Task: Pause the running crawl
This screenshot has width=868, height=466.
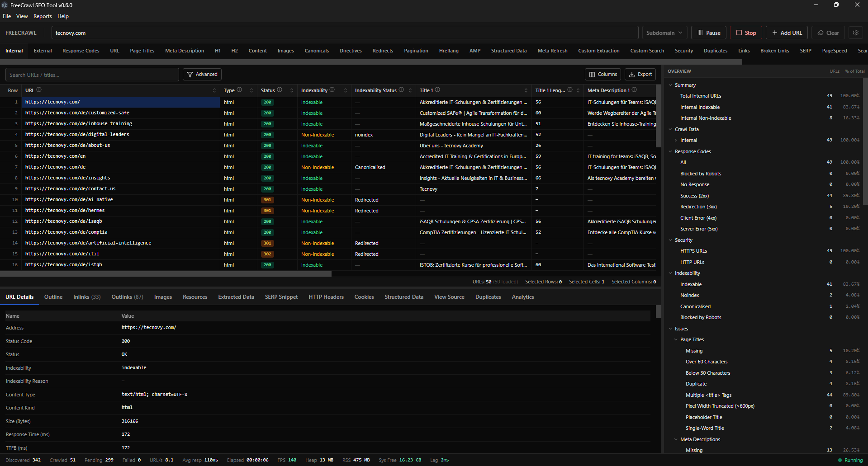Action: pyautogui.click(x=709, y=33)
